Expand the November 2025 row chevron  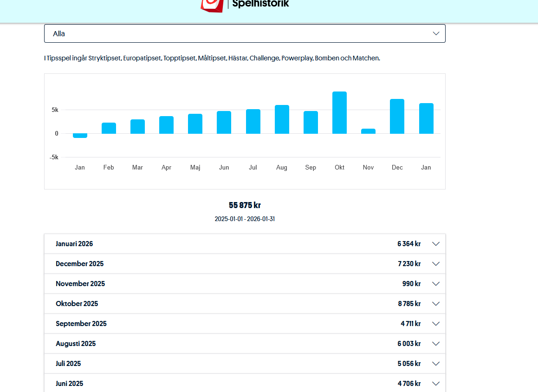tap(435, 284)
